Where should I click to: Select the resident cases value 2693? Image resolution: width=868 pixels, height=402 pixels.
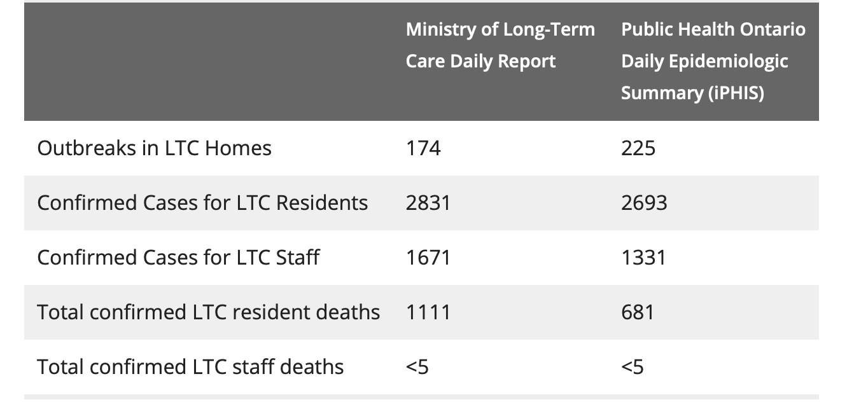[x=644, y=203]
